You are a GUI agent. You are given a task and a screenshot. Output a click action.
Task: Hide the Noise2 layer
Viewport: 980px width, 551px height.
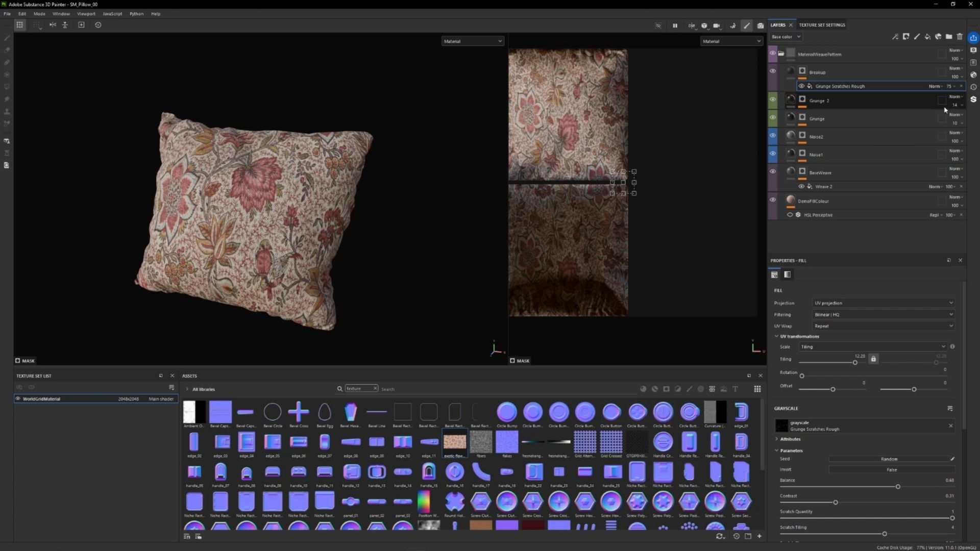click(x=773, y=135)
